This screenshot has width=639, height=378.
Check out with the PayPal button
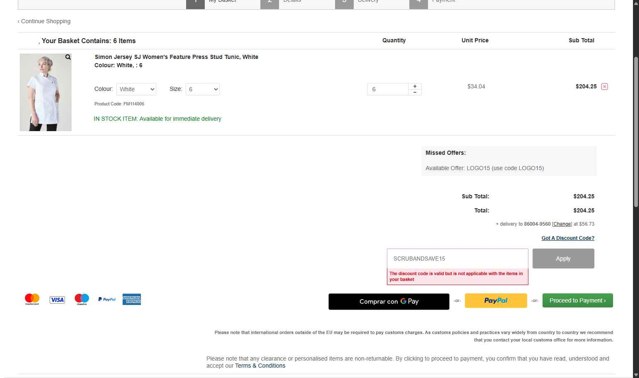(x=496, y=301)
